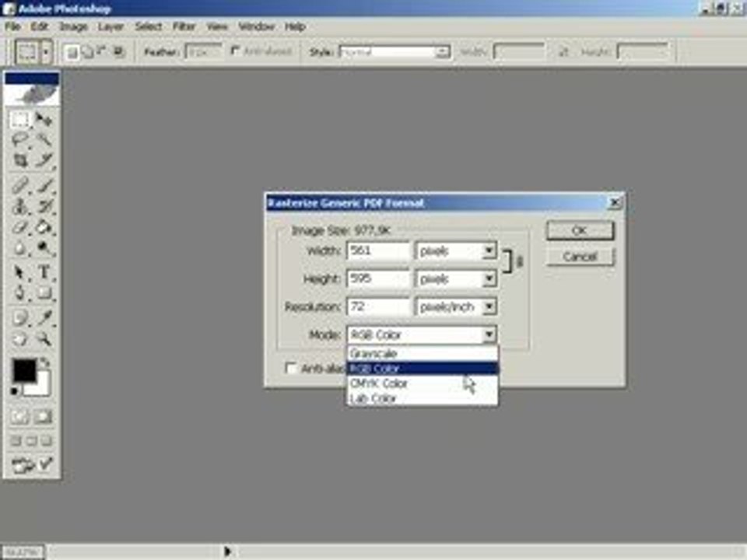Choose Subtract from Selection mode
Viewport: 747px width, 560px height.
pos(103,52)
